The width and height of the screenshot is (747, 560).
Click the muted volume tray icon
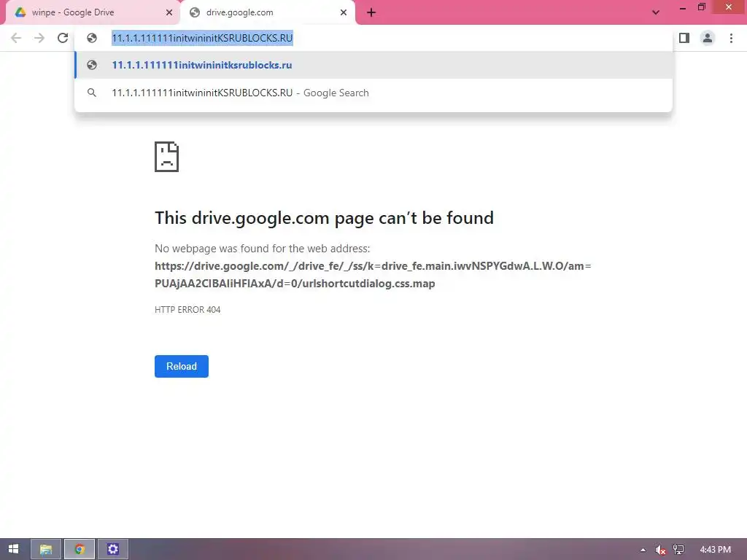(x=660, y=550)
